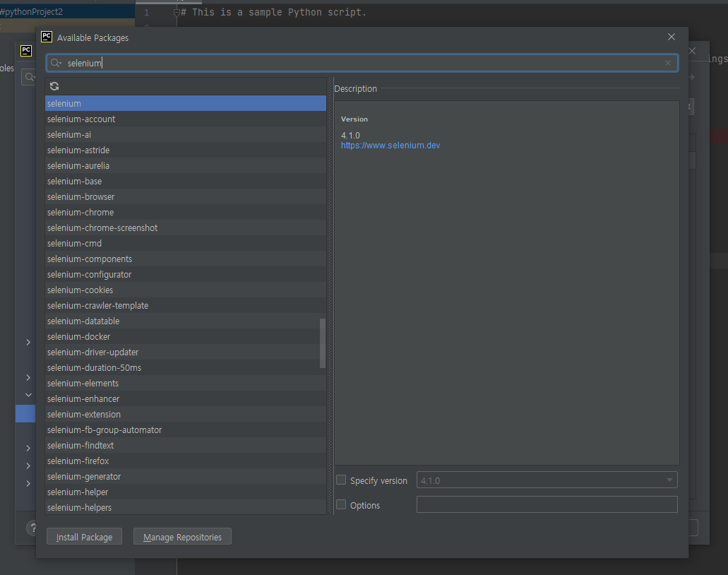
Task: Open the version 4.1.0 dropdown
Action: (547, 480)
